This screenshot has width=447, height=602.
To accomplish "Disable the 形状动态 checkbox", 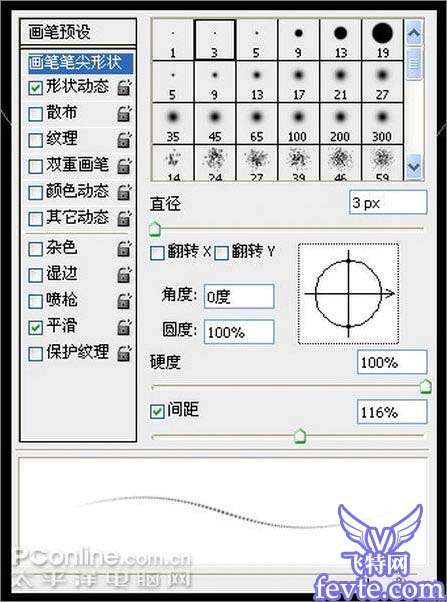I will [35, 88].
